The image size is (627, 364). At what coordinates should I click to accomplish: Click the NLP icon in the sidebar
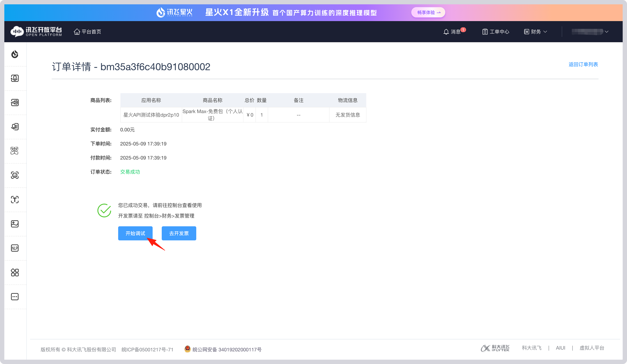15,248
